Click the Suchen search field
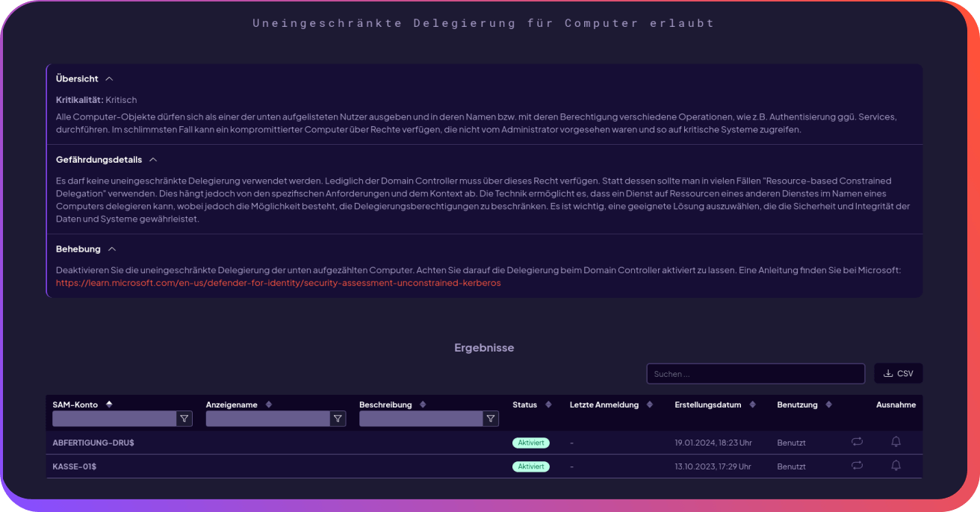This screenshot has height=512, width=980. point(755,374)
